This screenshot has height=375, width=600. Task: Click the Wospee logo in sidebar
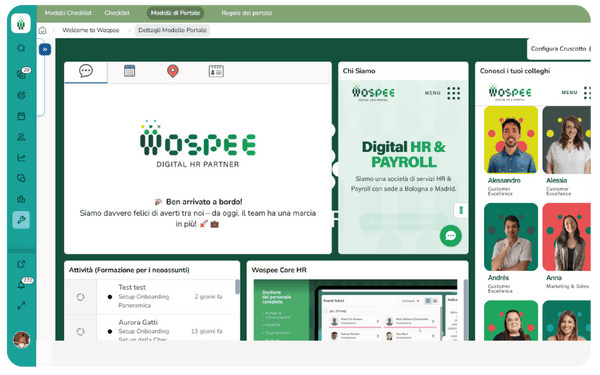pos(21,24)
